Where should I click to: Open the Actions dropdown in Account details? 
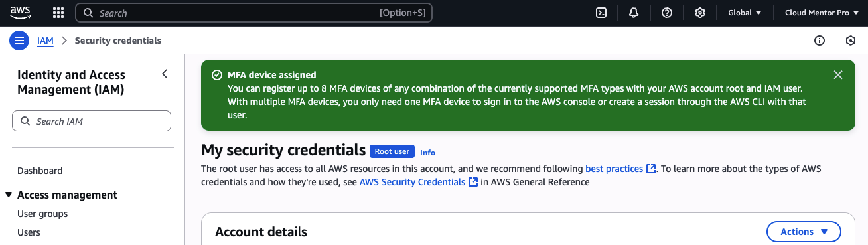[804, 232]
